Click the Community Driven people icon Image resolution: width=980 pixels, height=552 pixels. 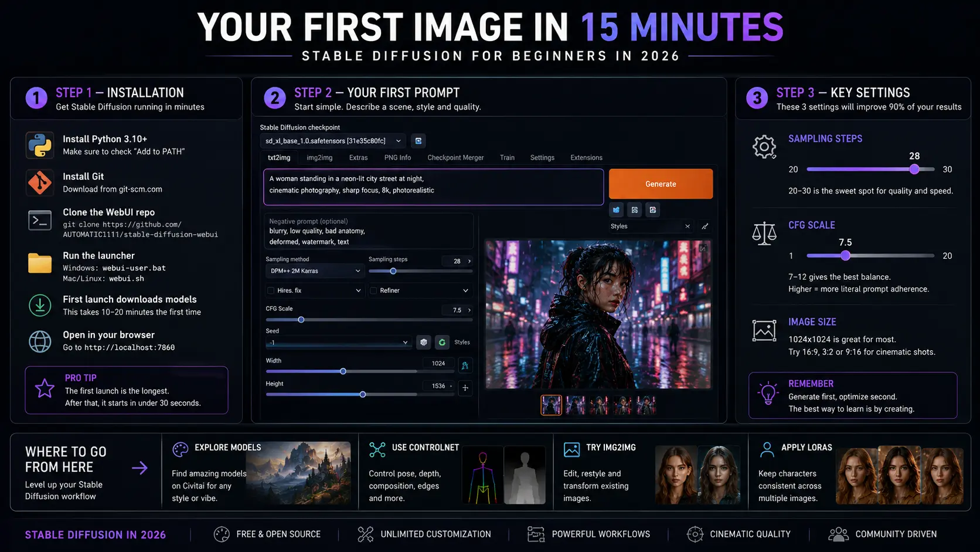click(x=839, y=534)
